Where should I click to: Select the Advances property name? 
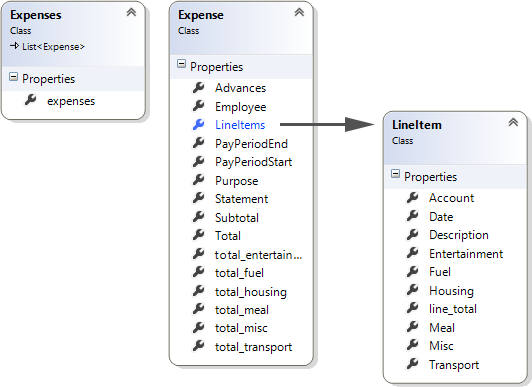point(240,88)
